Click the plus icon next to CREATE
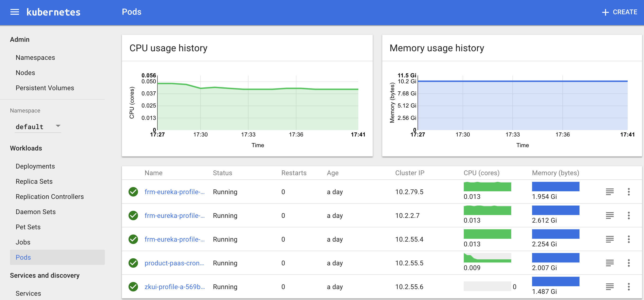This screenshot has height=300, width=644. tap(606, 12)
